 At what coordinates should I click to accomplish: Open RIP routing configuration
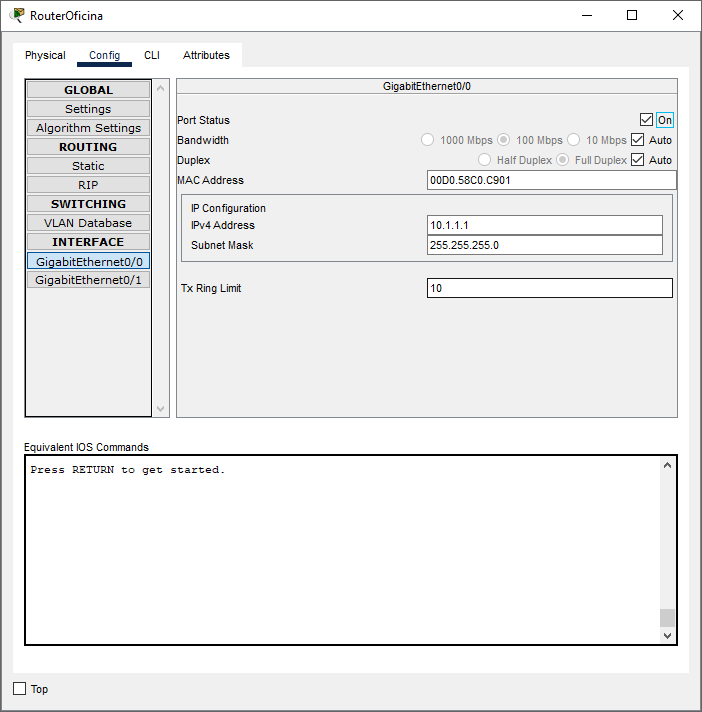88,185
